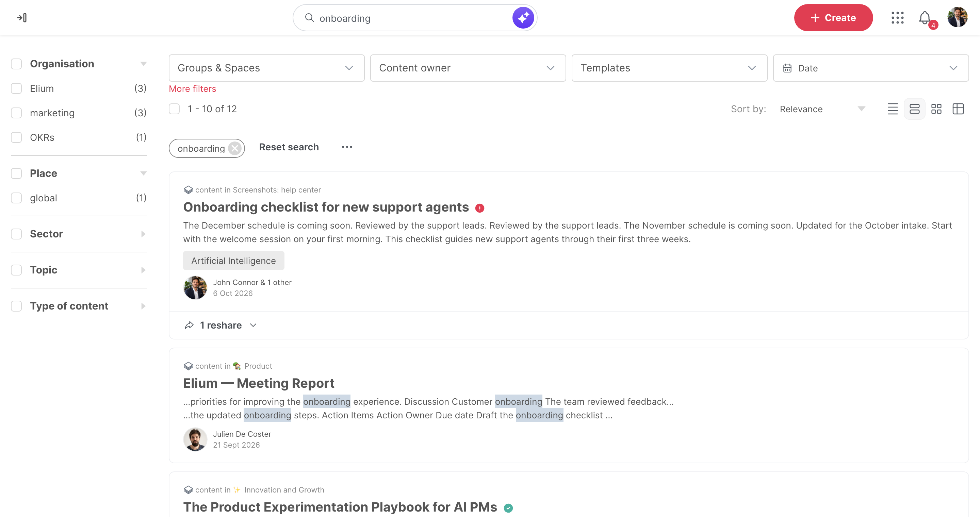The image size is (980, 517).
Task: Click the layers icon before Innovation and Growth
Action: [188, 490]
